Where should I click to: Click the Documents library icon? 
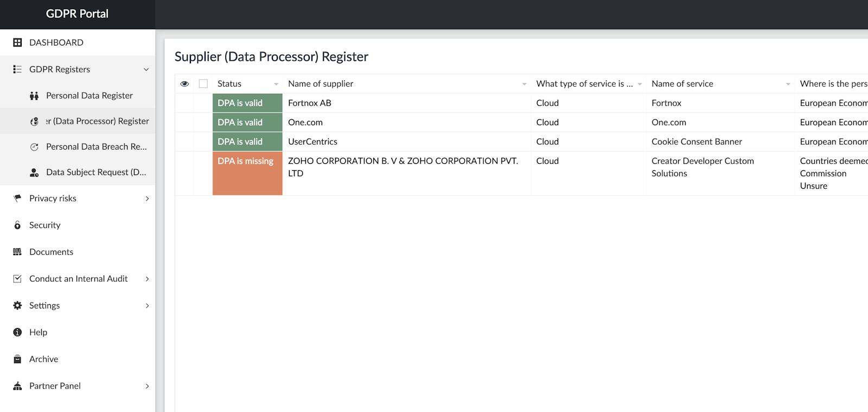[x=17, y=252]
